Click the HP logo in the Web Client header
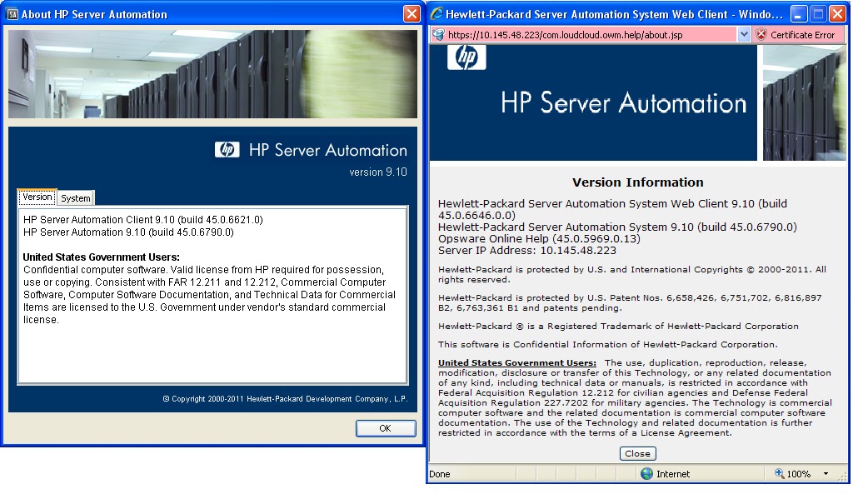This screenshot has width=863, height=504. [466, 57]
